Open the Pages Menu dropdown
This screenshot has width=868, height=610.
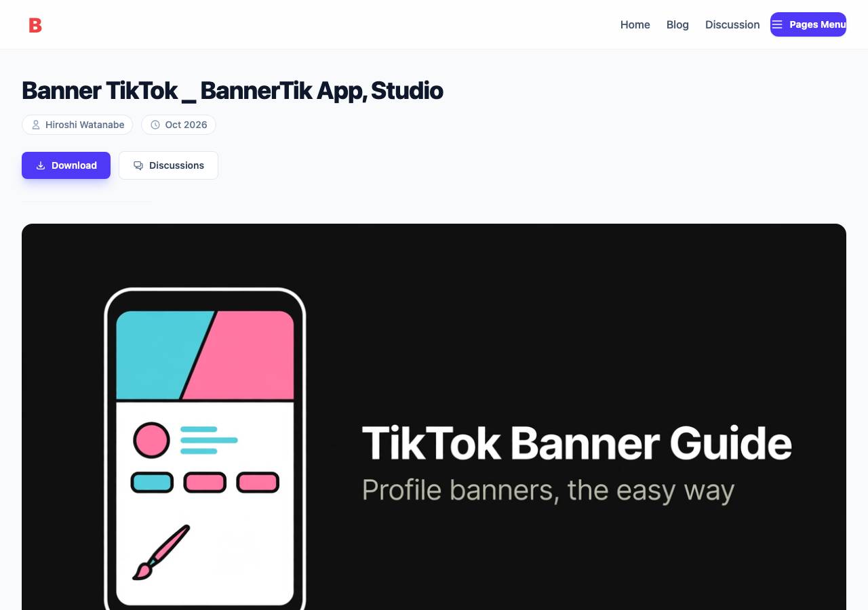pos(808,24)
